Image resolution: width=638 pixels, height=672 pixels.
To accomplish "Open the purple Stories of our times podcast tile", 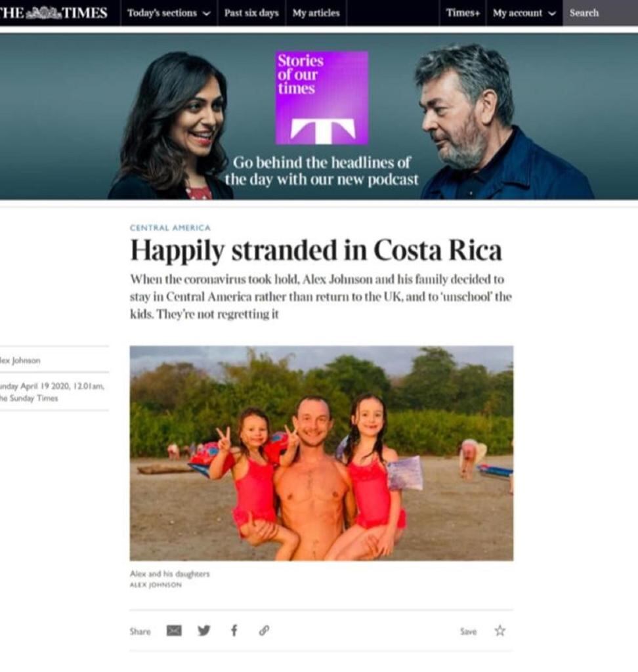I will coord(322,98).
